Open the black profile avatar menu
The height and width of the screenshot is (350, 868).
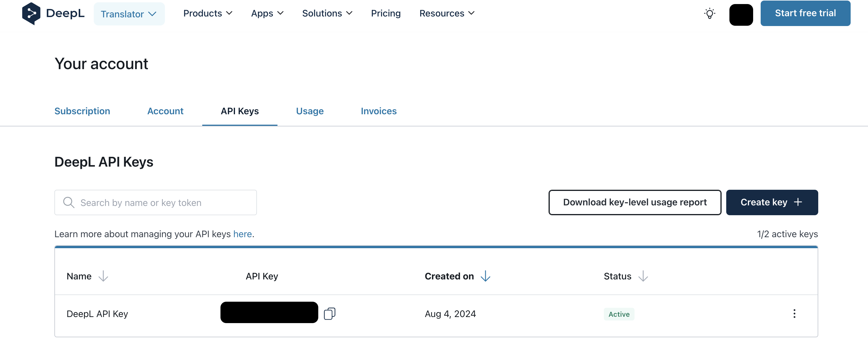pyautogui.click(x=741, y=14)
